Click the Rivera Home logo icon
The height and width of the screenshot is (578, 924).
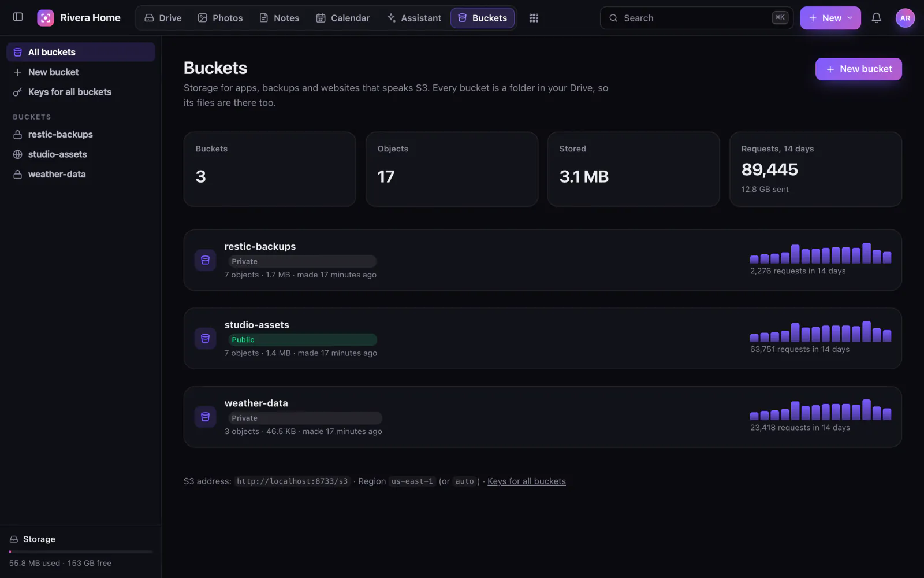pos(46,18)
